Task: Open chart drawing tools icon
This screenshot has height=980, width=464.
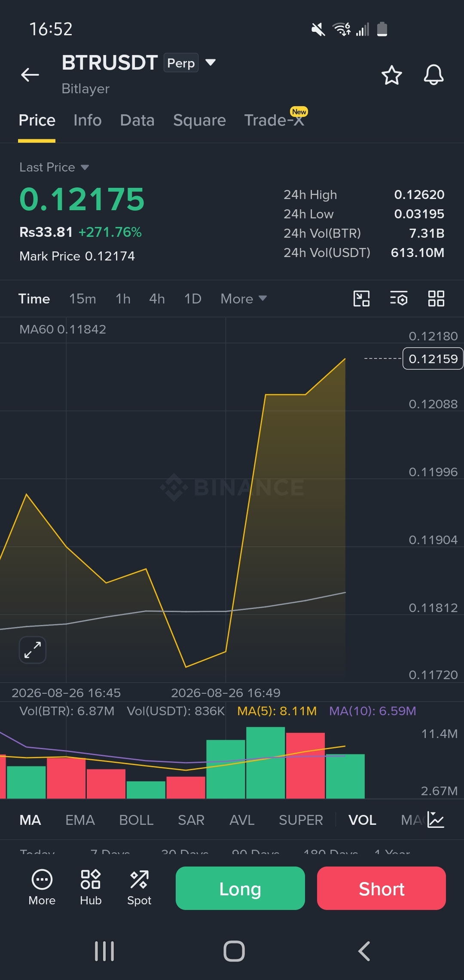Action: [x=361, y=298]
